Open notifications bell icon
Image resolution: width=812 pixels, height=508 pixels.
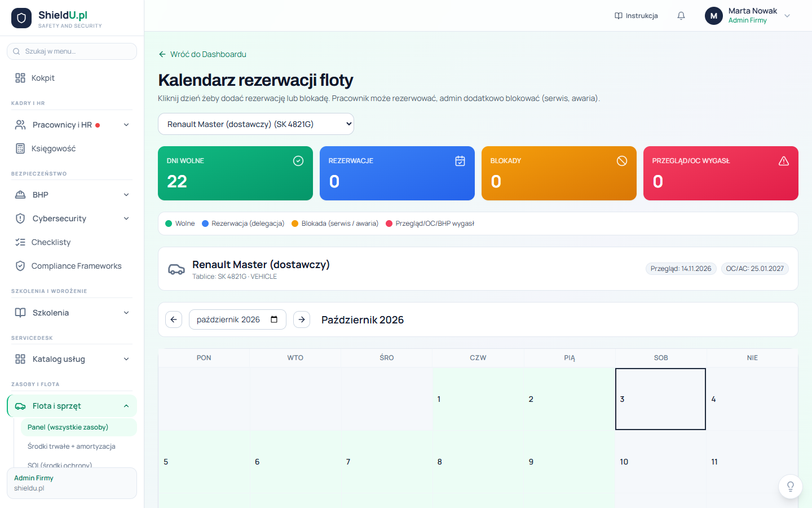tap(681, 16)
